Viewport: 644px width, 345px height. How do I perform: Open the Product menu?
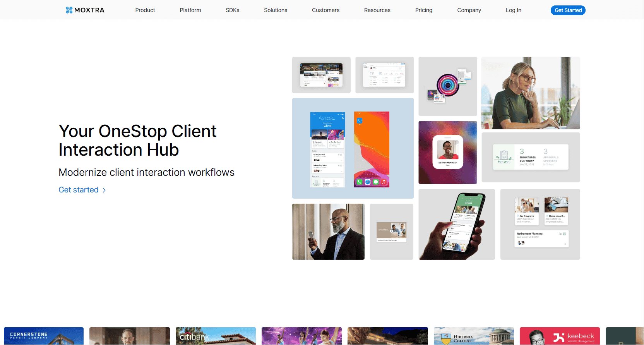point(145,10)
